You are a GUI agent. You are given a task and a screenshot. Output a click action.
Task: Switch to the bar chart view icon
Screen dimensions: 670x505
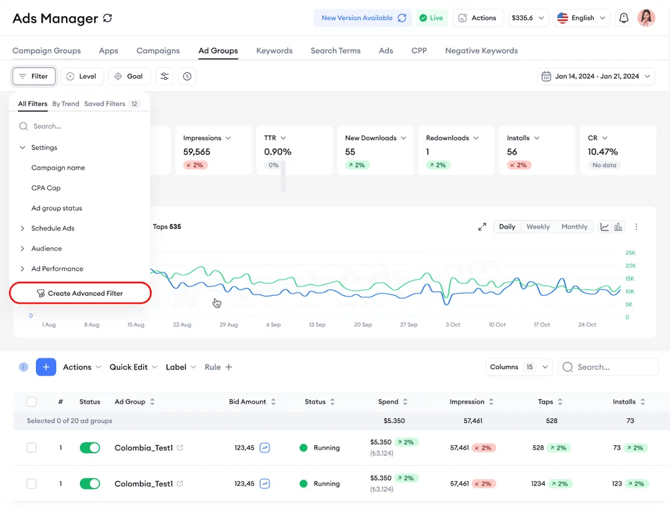[618, 227]
